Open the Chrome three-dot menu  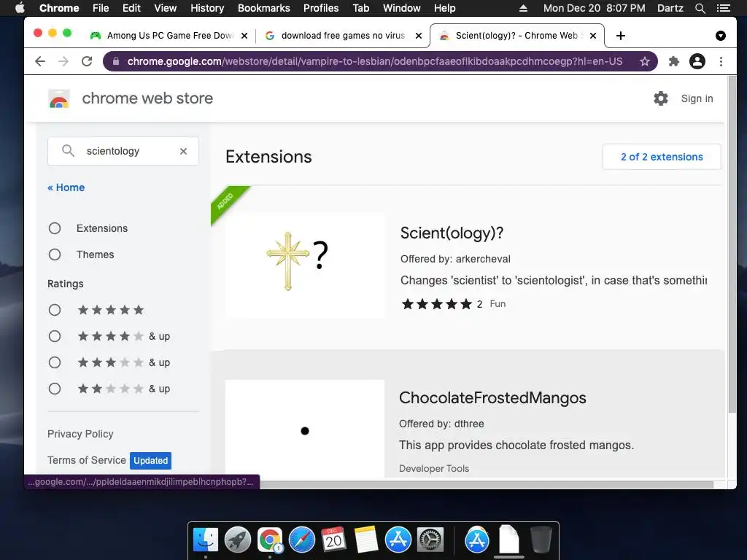[x=721, y=61]
